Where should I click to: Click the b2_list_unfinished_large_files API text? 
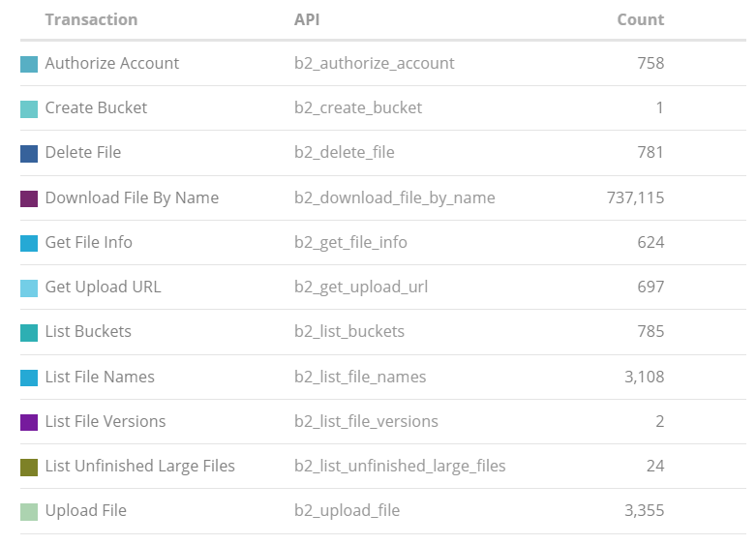[x=400, y=467]
